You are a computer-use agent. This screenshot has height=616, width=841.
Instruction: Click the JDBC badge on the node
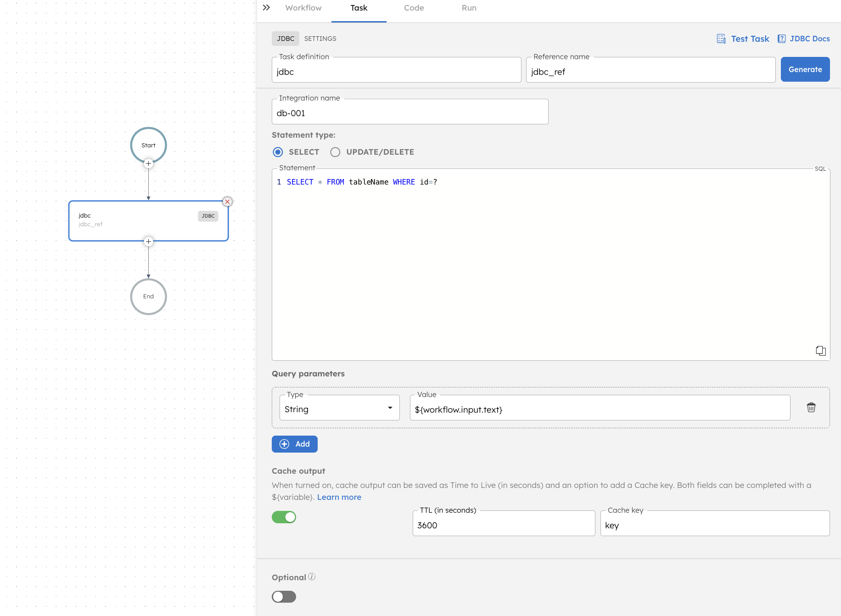tap(208, 216)
